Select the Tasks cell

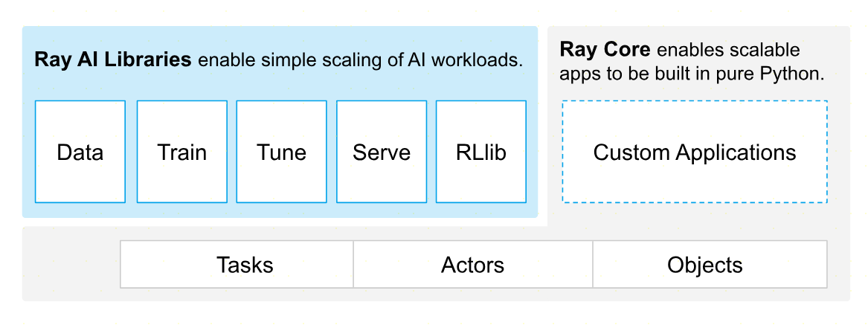[237, 264]
